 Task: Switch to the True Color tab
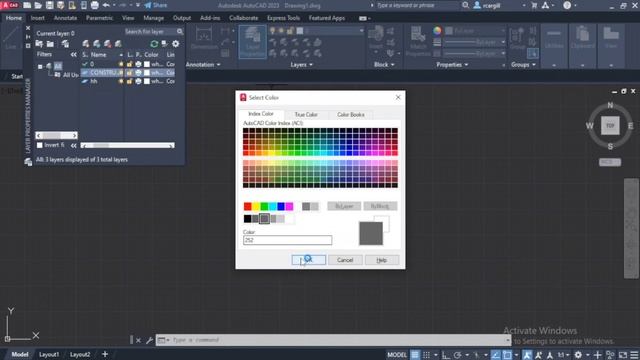click(306, 115)
